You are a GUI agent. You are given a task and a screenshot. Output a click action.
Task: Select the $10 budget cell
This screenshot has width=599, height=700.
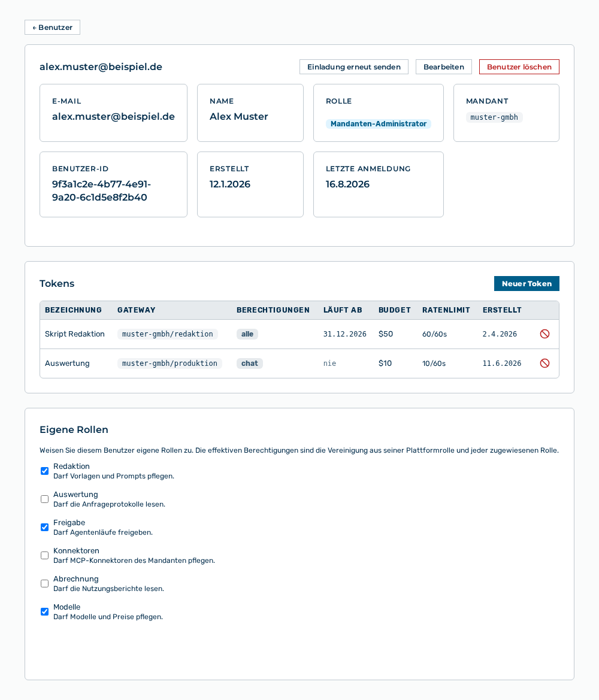(385, 363)
